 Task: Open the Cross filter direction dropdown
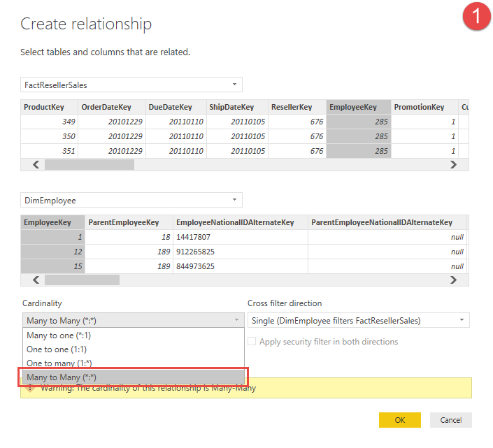coord(359,320)
